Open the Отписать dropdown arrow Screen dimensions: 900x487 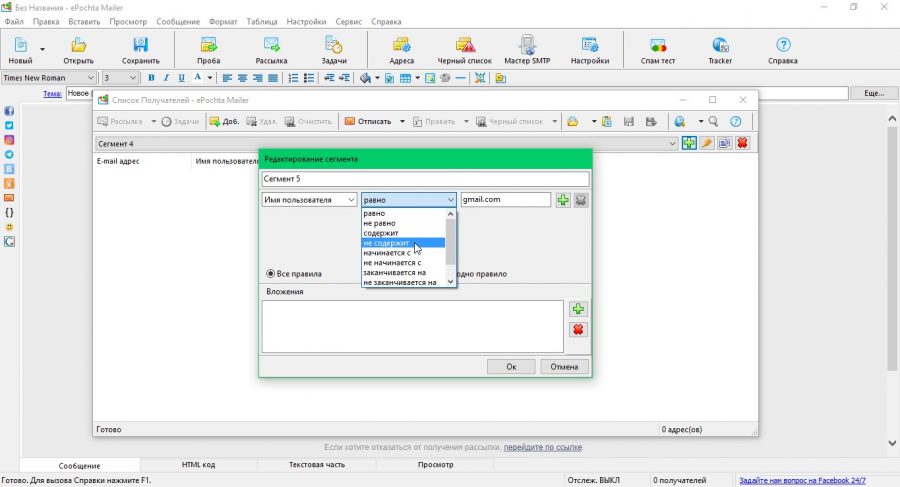pyautogui.click(x=402, y=122)
